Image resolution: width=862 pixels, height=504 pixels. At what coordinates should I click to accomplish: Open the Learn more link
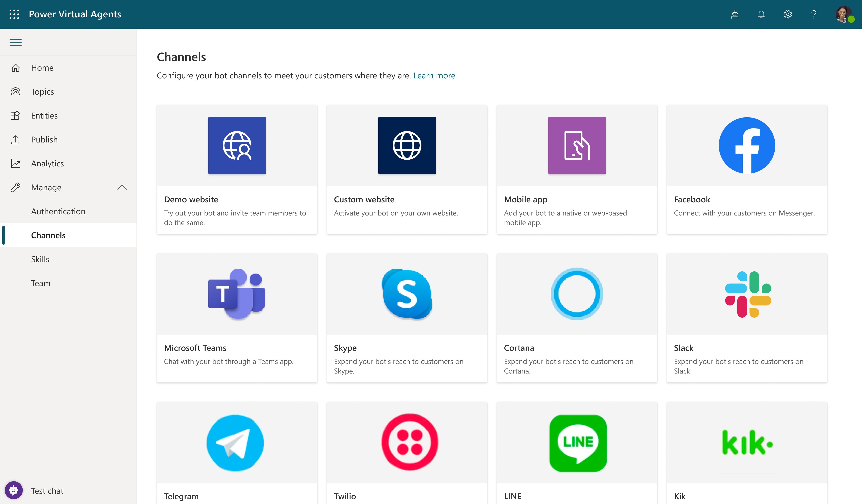(x=434, y=75)
